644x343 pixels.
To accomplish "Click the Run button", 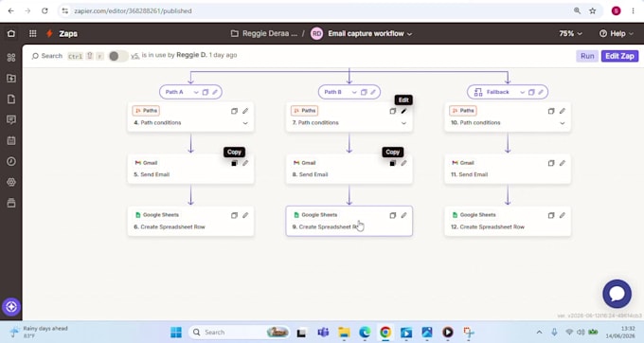I will tap(587, 56).
